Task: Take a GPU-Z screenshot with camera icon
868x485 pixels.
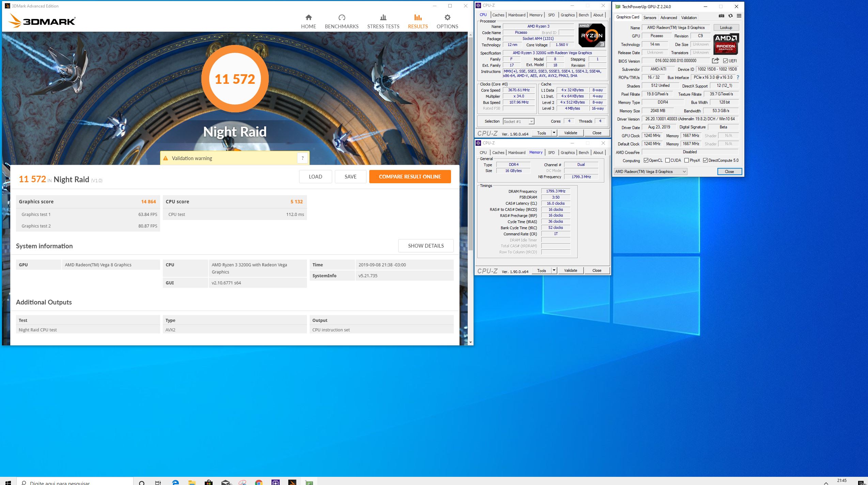Action: (722, 16)
